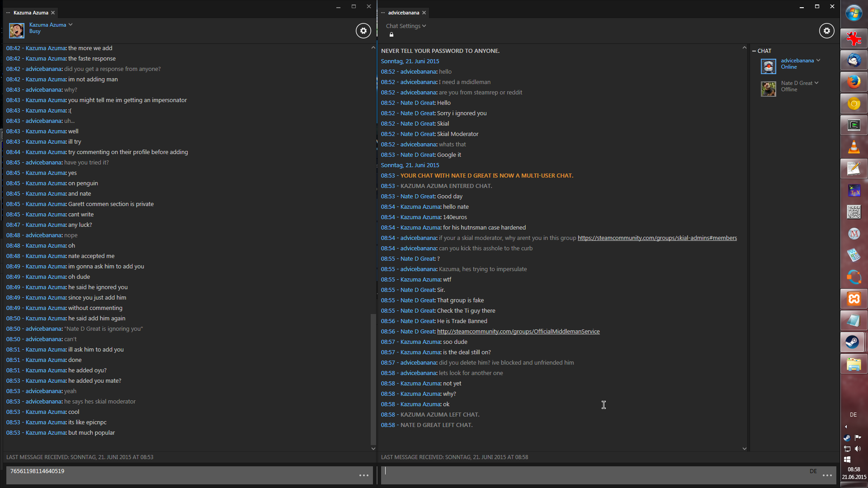Open settings gear in Kazuma Azuma chat
The height and width of the screenshot is (488, 868).
[x=363, y=31]
